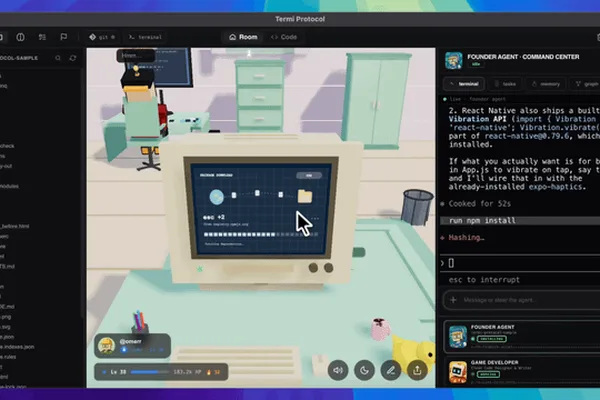Click the 'Hashing…' status text
This screenshot has width=600, height=400.
466,238
